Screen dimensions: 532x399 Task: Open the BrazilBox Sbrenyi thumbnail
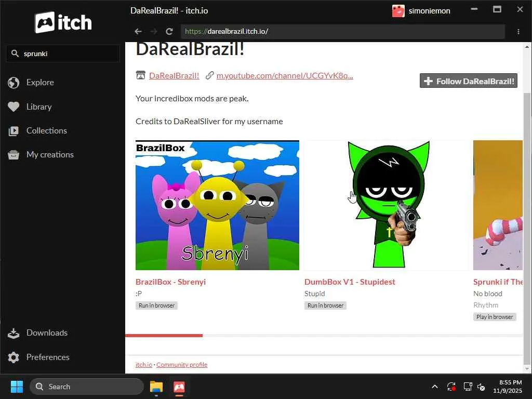pos(217,205)
